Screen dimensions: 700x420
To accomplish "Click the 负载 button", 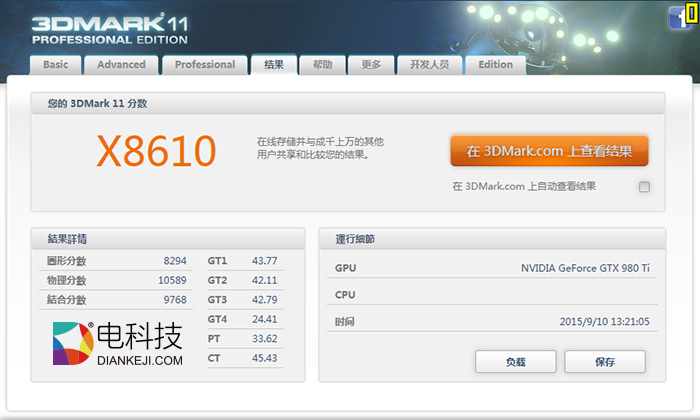I will click(x=515, y=361).
